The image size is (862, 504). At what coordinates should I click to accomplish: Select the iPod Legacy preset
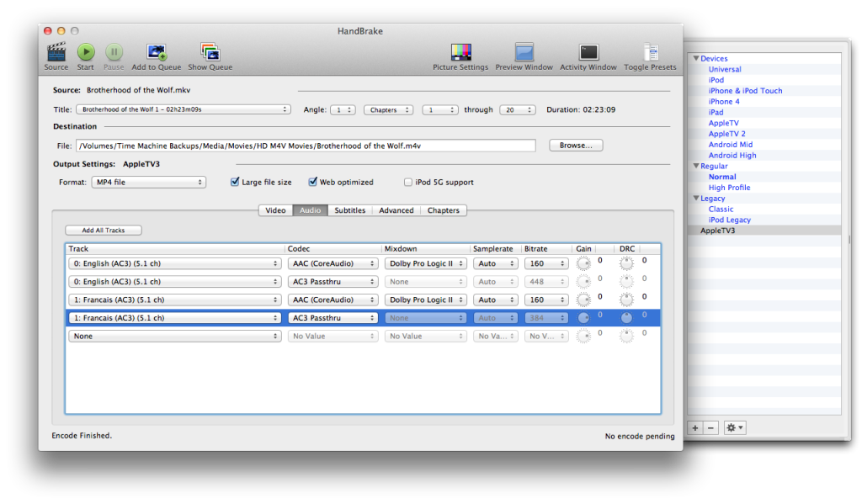pyautogui.click(x=730, y=220)
